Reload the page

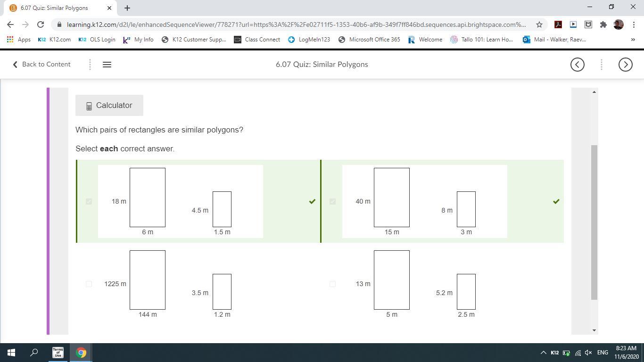point(41,25)
